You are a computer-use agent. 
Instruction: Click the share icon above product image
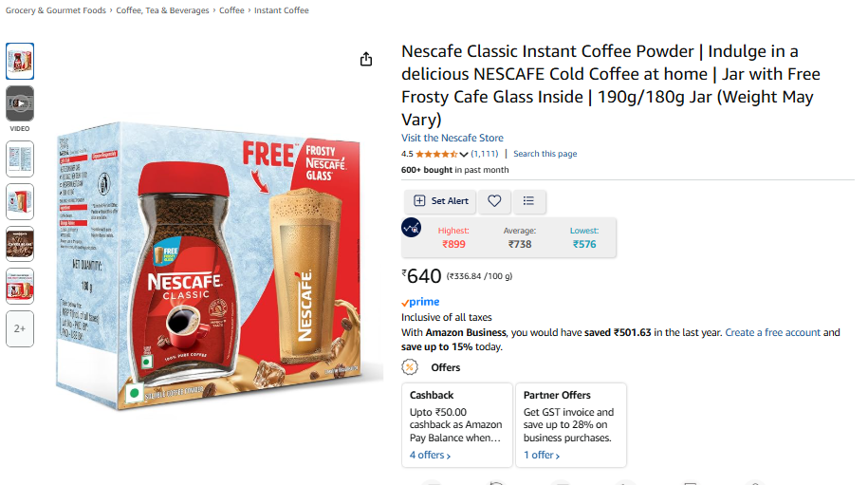coord(366,60)
